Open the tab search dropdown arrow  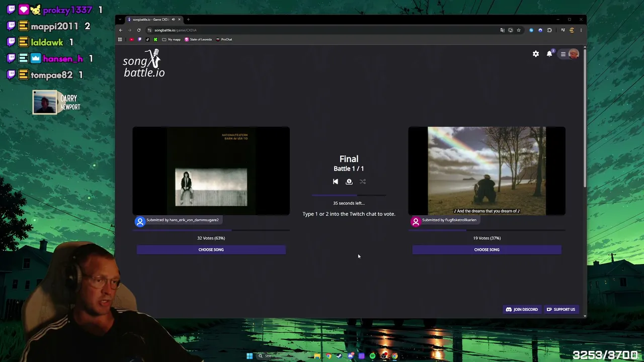[120, 20]
